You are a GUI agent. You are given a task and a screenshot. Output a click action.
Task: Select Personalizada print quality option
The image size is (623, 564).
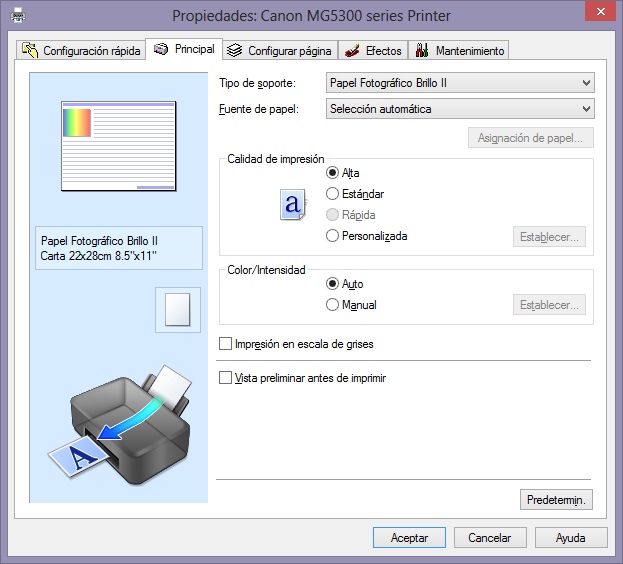click(333, 236)
